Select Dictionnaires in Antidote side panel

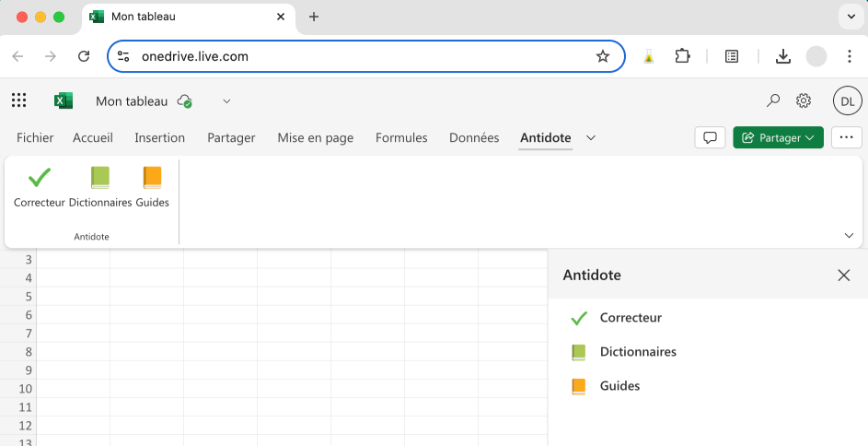638,352
